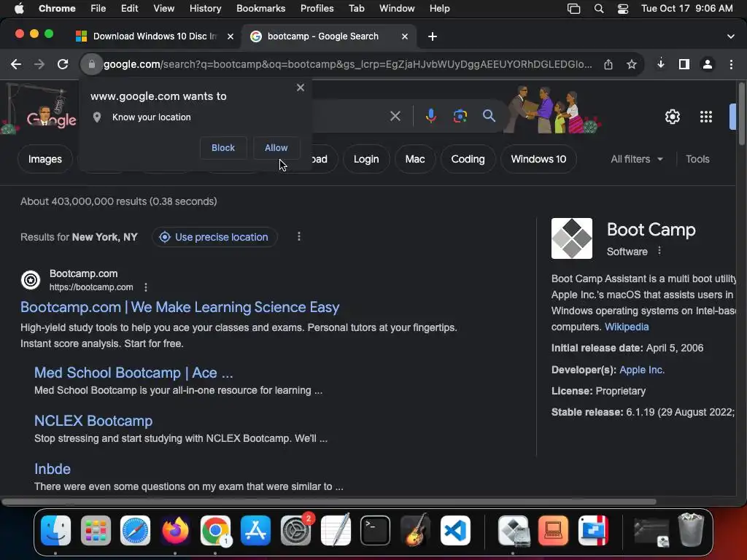Image resolution: width=747 pixels, height=560 pixels.
Task: Open the Bookmarks menu
Action: (x=260, y=9)
